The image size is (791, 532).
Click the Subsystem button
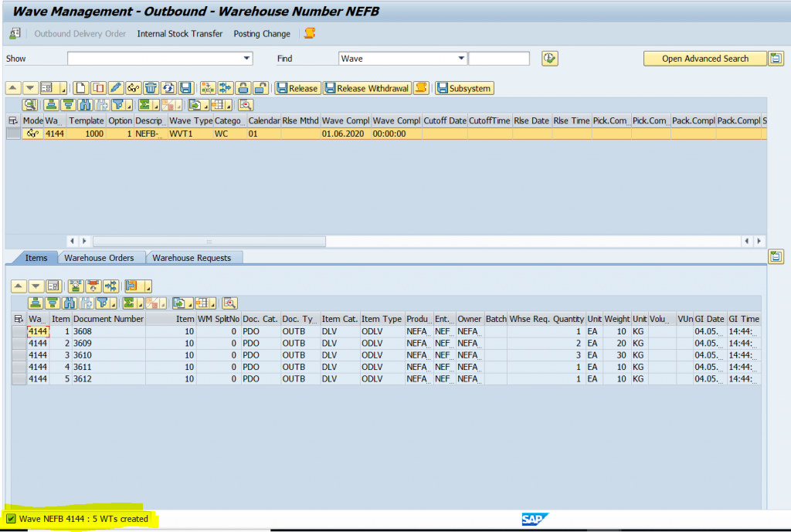pyautogui.click(x=464, y=88)
